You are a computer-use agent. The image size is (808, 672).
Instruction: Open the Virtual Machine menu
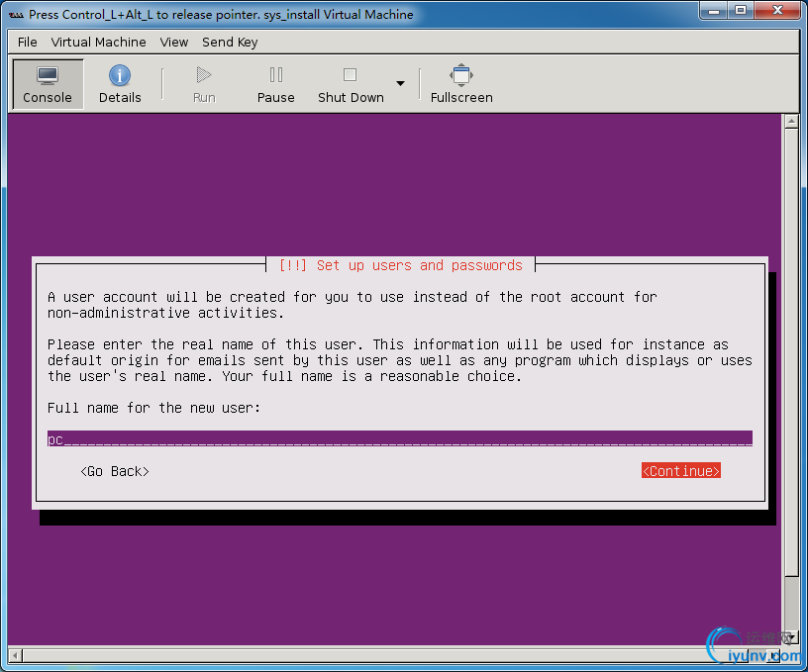pos(98,43)
